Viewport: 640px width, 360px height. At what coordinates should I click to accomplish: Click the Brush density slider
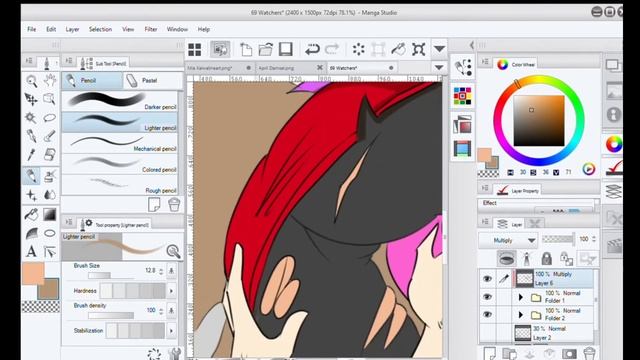pyautogui.click(x=111, y=315)
